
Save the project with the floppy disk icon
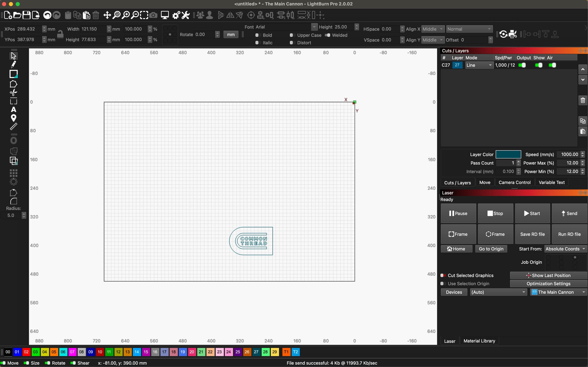pos(26,15)
